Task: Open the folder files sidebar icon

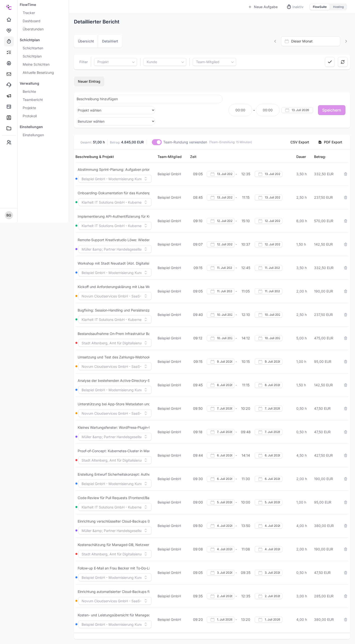Action: pos(9,128)
